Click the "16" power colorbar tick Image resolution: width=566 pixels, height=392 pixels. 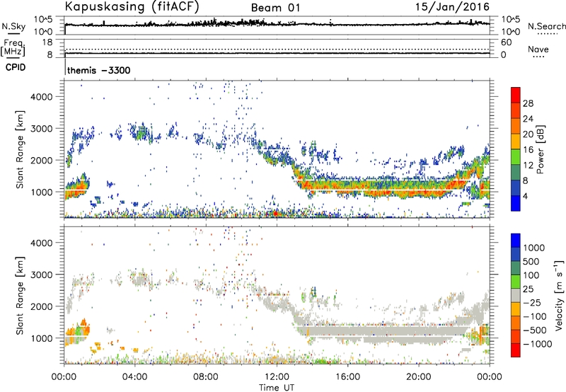click(528, 150)
